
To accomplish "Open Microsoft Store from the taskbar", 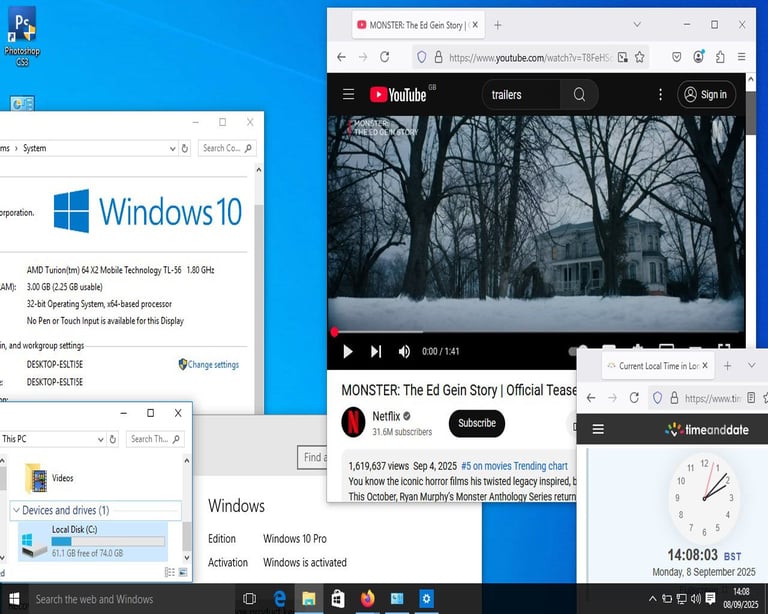I will [338, 598].
